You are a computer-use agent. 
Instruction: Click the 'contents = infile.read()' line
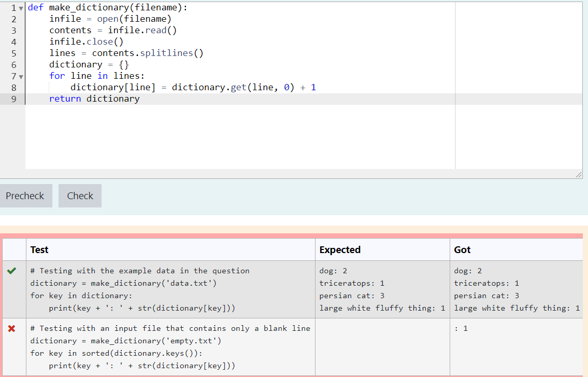(x=113, y=31)
